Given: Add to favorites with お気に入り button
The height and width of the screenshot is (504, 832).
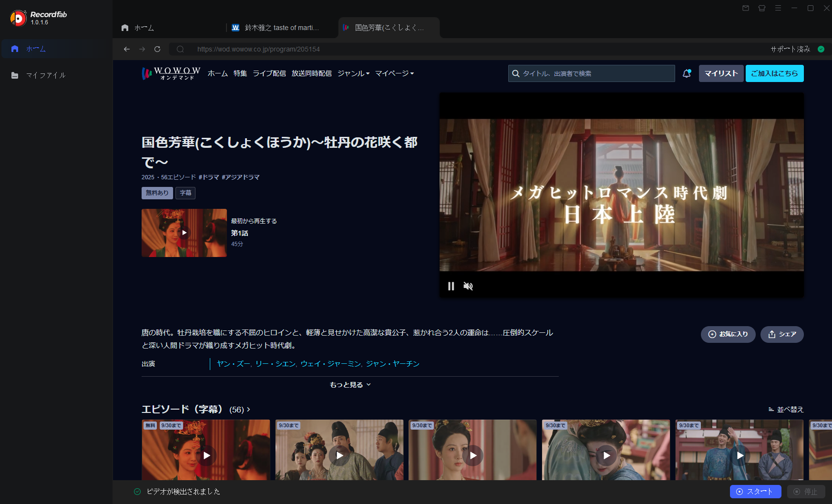Looking at the screenshot, I should click(x=728, y=334).
